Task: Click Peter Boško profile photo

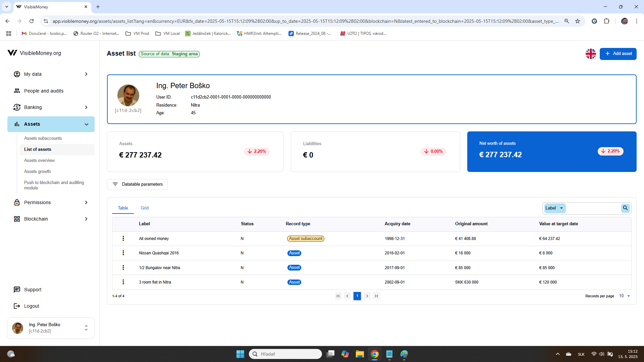Action: pyautogui.click(x=128, y=96)
